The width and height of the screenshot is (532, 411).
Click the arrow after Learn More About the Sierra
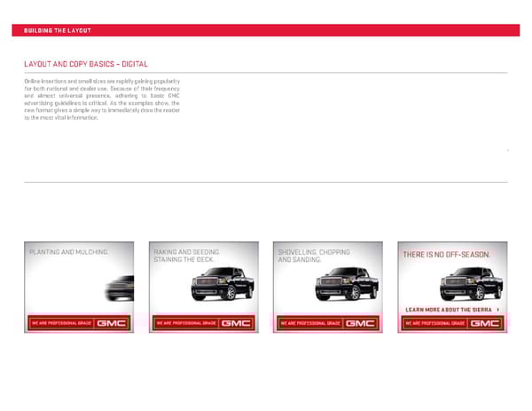tap(498, 309)
